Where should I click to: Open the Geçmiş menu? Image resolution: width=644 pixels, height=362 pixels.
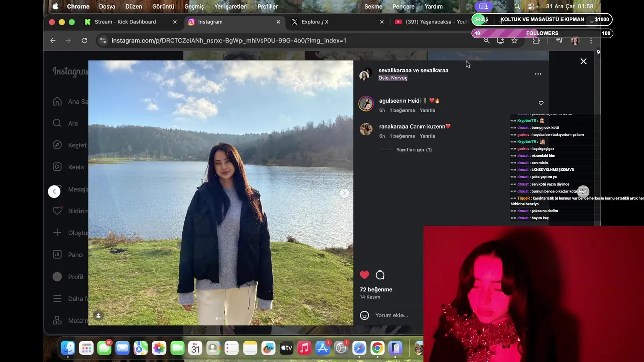(x=194, y=6)
